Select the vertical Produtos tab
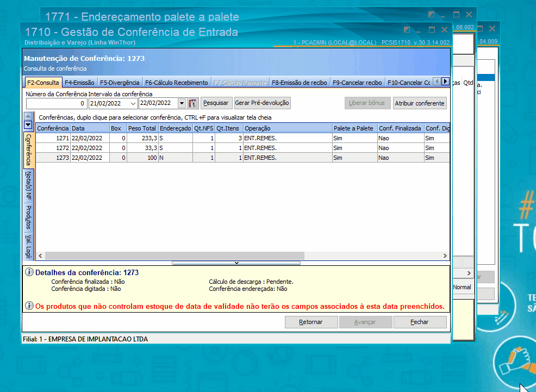 tap(29, 217)
